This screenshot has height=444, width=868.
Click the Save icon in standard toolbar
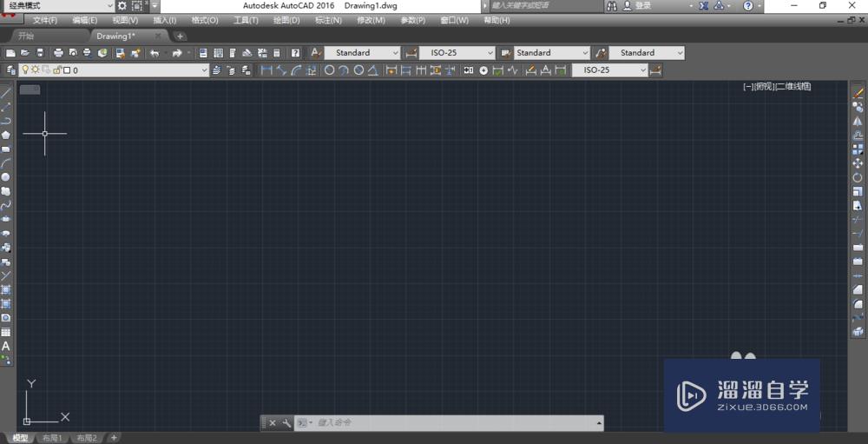39,53
